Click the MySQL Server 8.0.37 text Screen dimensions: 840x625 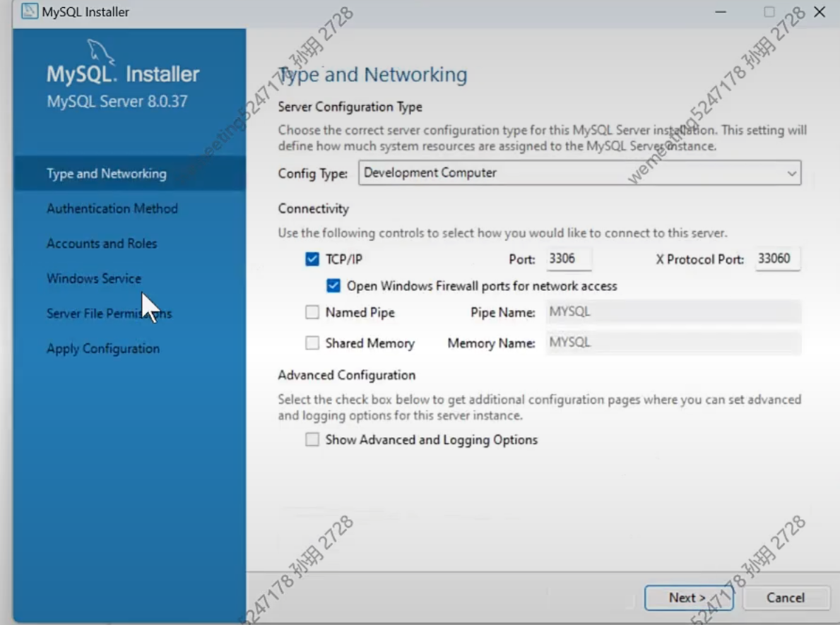(x=117, y=101)
